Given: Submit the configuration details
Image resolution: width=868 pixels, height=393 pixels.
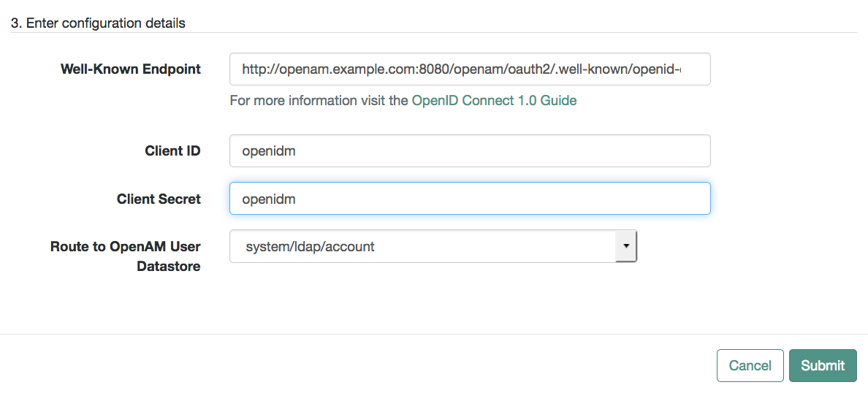Looking at the screenshot, I should 823,365.
